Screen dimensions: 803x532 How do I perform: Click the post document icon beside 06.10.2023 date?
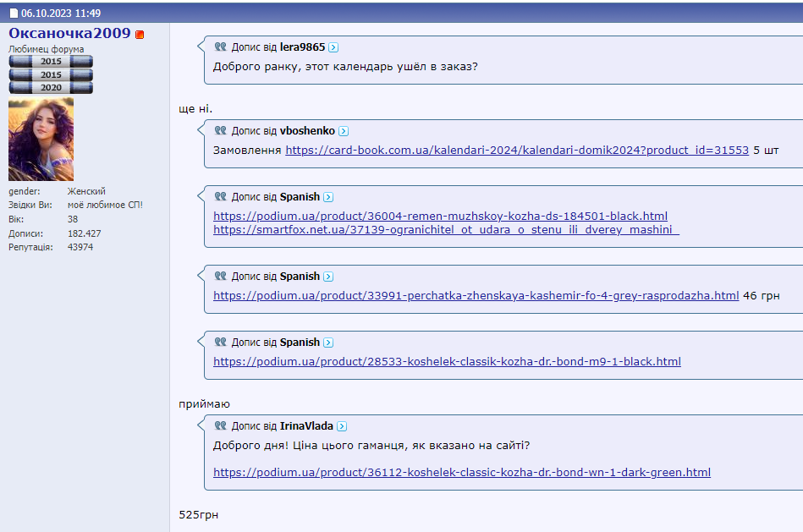tap(14, 14)
